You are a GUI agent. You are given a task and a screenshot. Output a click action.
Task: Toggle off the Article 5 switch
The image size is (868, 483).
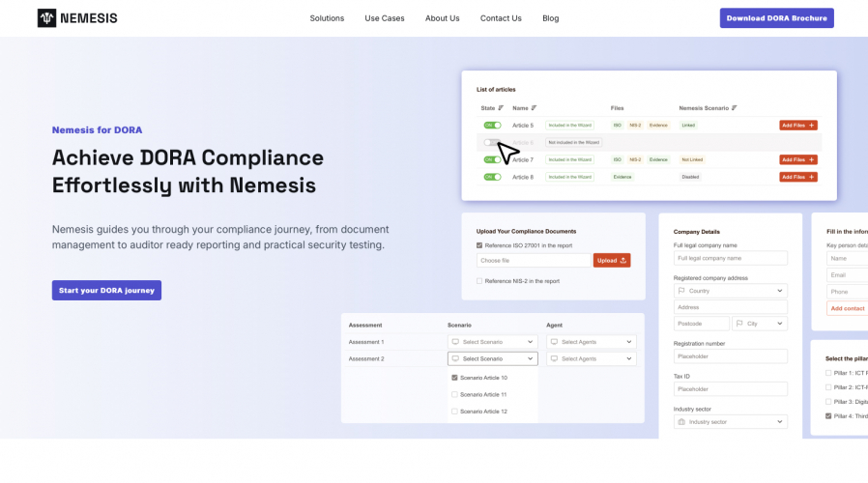coord(492,126)
